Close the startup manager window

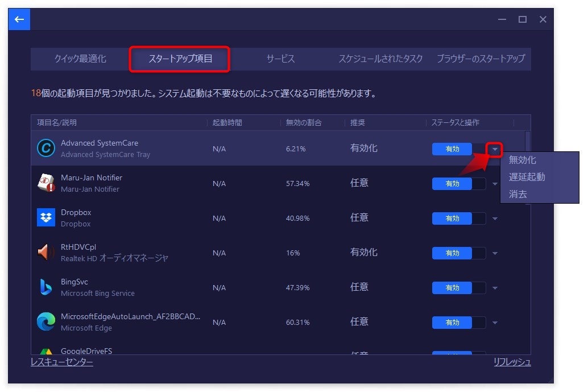coord(543,19)
